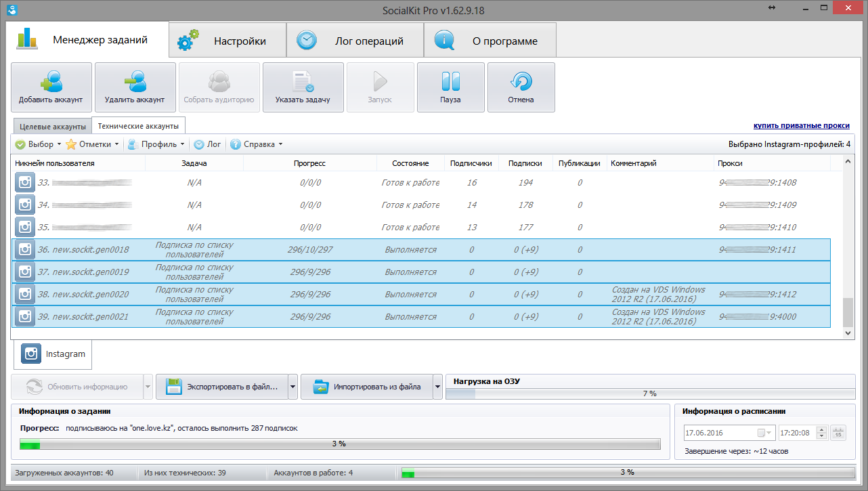Screen dimensions: 868x491
Task: Click the Комментарий column header
Action: [x=661, y=163]
